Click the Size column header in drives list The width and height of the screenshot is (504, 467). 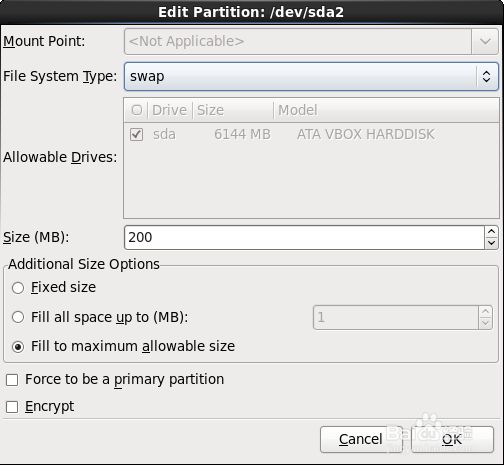click(233, 110)
